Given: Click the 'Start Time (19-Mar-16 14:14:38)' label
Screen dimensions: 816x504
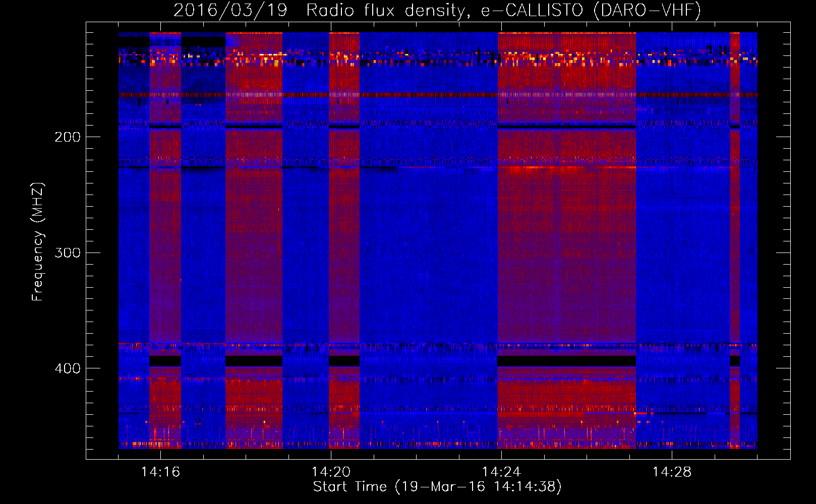Looking at the screenshot, I should [437, 487].
